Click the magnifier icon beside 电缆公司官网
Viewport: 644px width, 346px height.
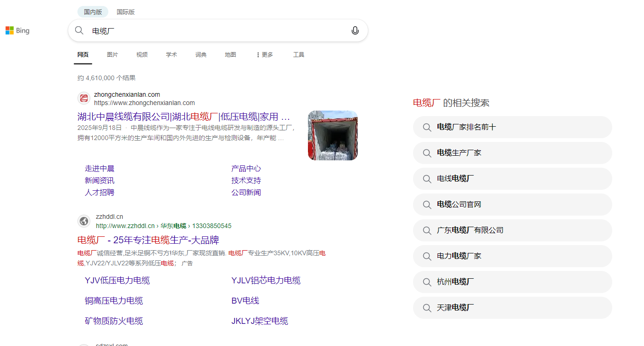click(426, 205)
